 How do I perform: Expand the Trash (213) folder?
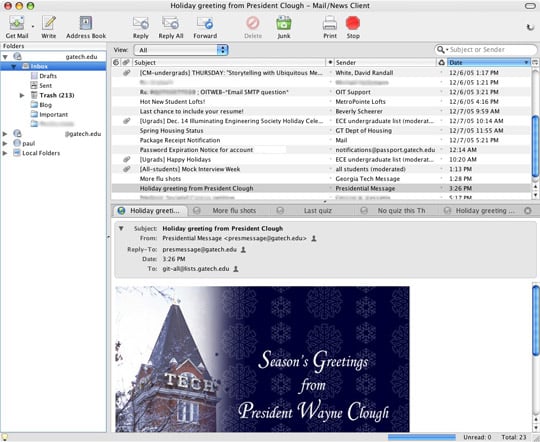coord(22,95)
